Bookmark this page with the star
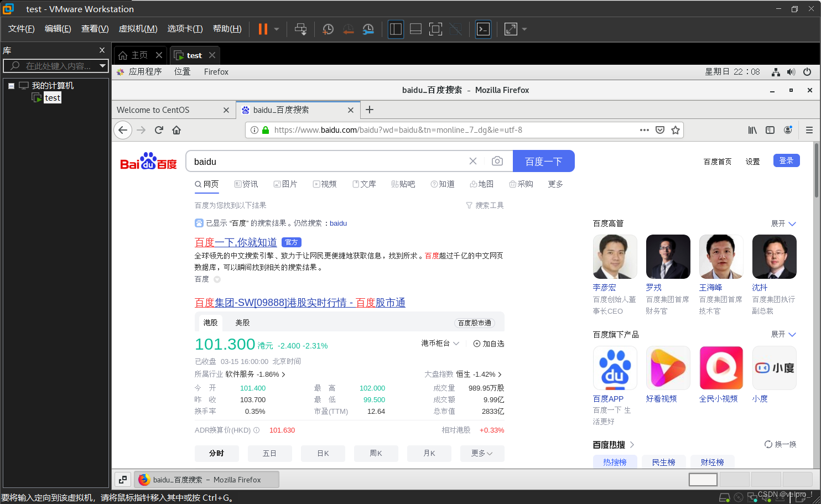Viewport: 821px width, 504px height. point(675,130)
